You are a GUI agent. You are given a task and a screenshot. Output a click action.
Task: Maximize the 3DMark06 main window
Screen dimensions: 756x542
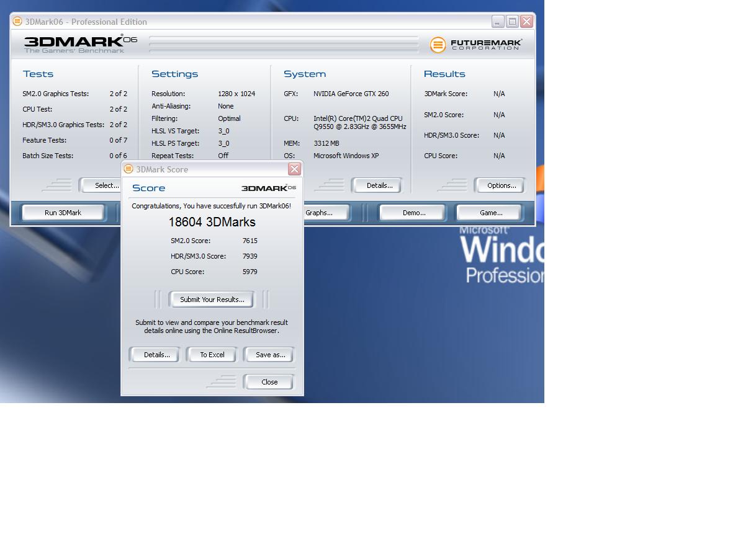click(x=512, y=22)
